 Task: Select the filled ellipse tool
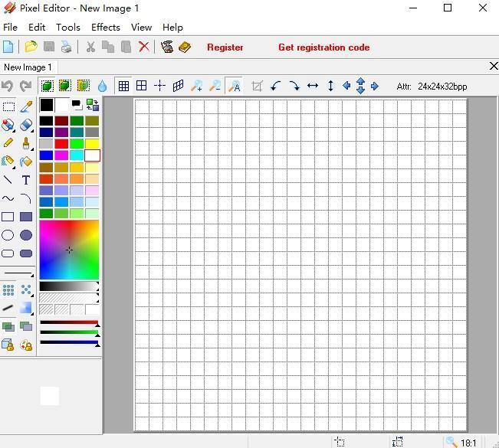click(x=26, y=235)
